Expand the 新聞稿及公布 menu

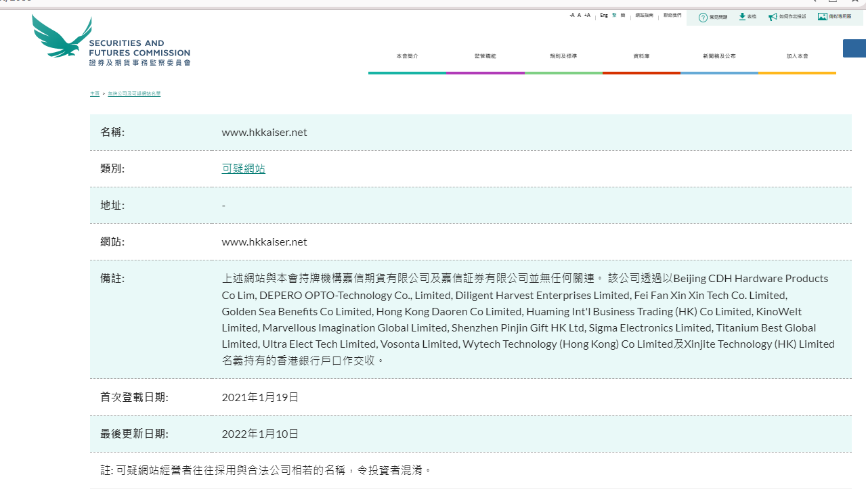719,56
